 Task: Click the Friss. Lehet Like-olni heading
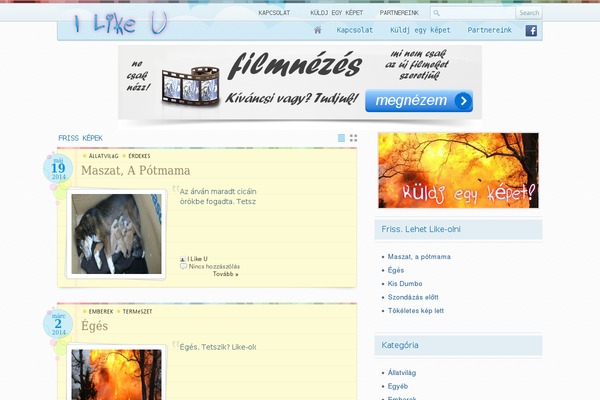click(421, 229)
